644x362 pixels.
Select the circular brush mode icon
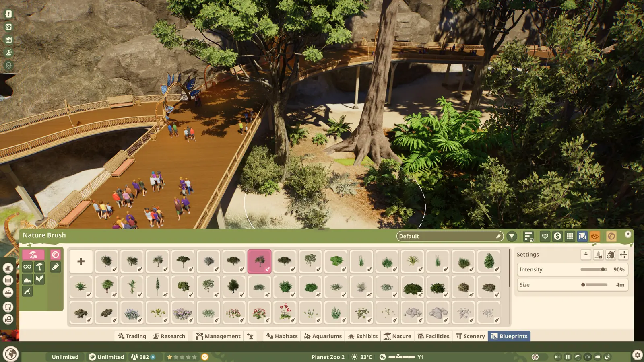tap(56, 255)
